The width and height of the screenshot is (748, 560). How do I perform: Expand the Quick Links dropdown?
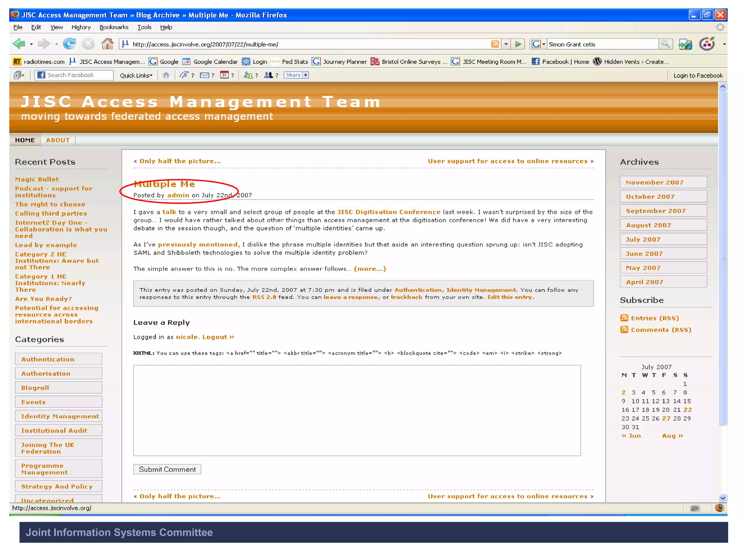point(136,75)
